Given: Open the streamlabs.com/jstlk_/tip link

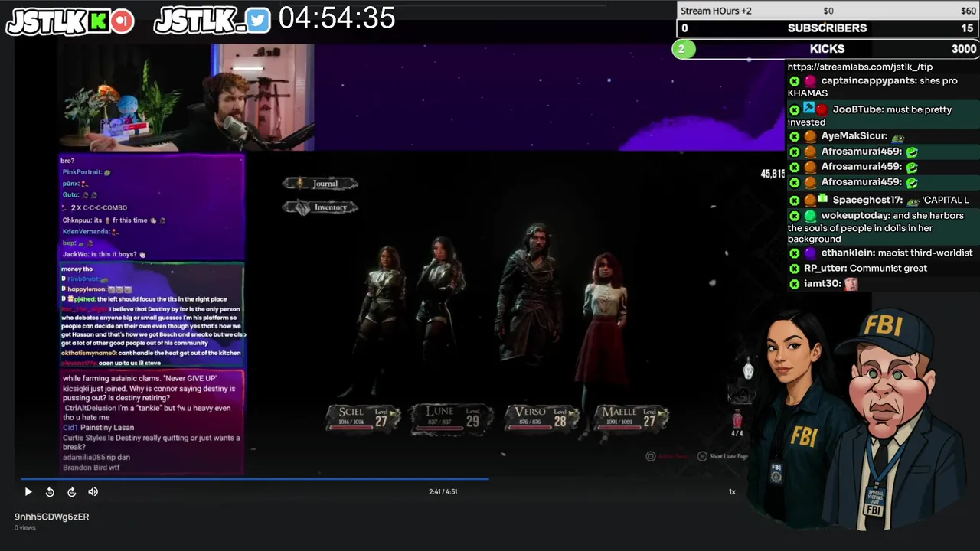Looking at the screenshot, I should (860, 67).
